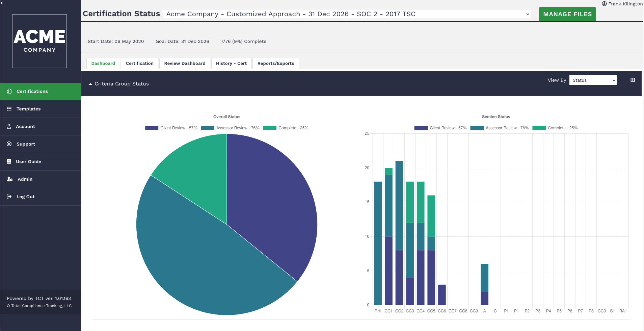Click the Manage Files button
The height and width of the screenshot is (331, 644).
[x=567, y=14]
